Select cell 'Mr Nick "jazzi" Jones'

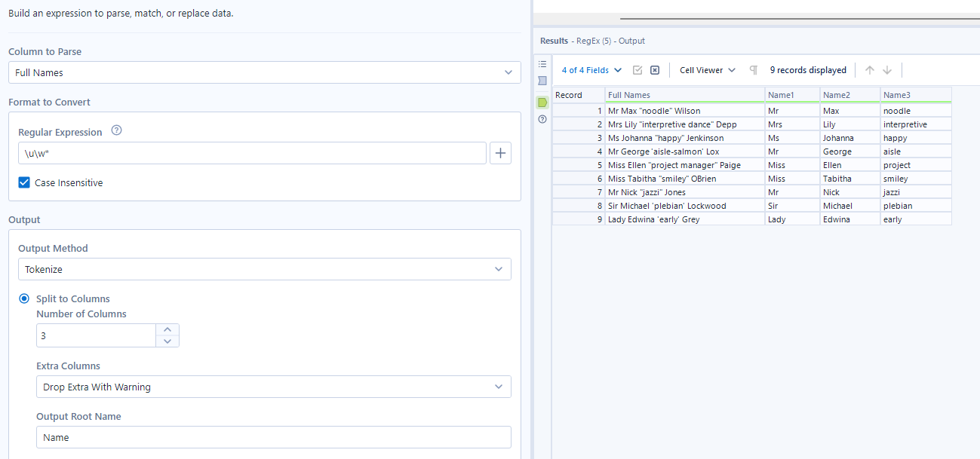(x=685, y=192)
